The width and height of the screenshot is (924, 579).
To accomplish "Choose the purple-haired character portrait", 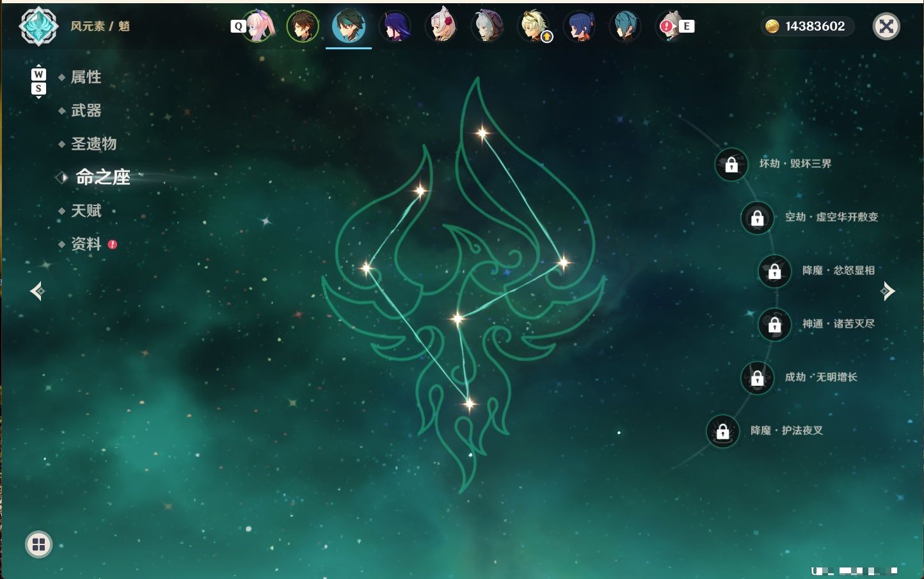I will coord(395,26).
